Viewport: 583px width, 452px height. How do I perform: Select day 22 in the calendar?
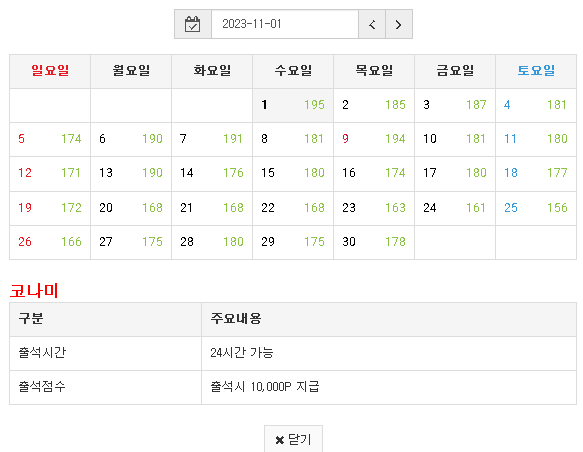268,208
